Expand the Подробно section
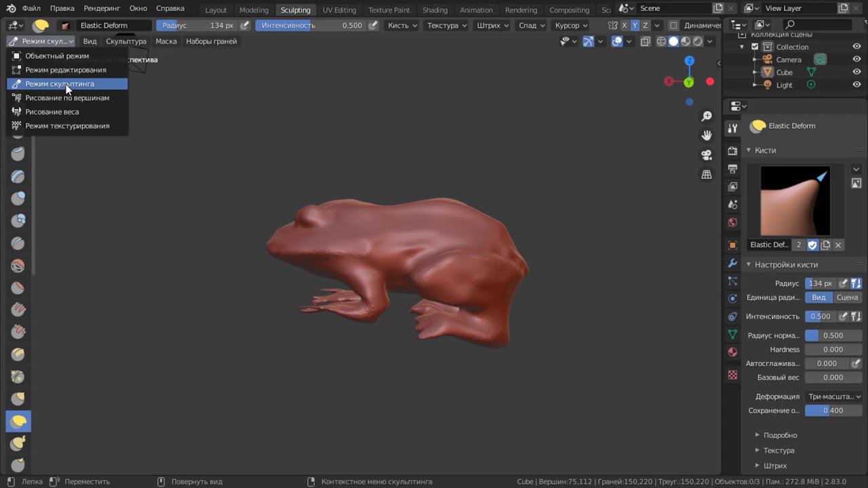868x488 pixels. 780,435
